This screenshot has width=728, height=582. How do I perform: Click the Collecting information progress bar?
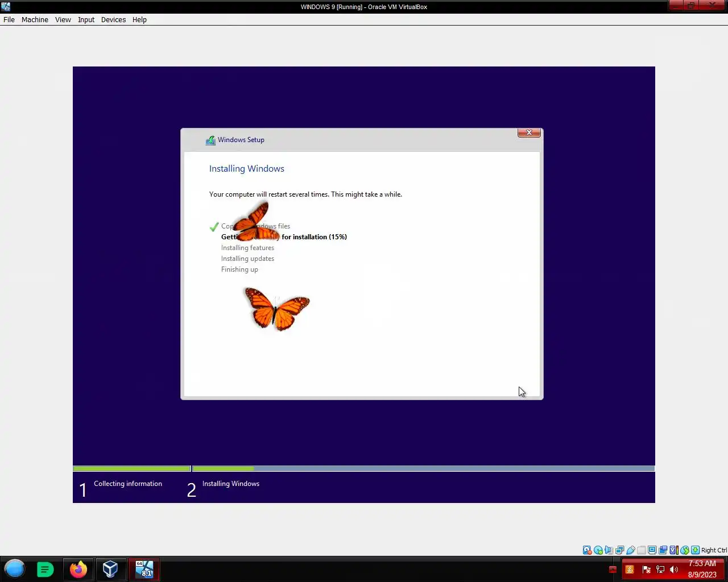(132, 469)
